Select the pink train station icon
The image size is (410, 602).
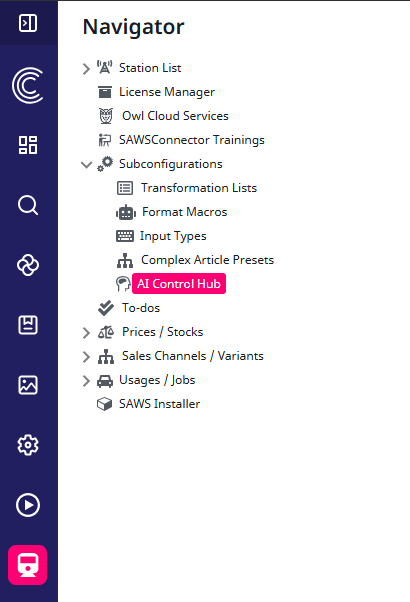28,565
